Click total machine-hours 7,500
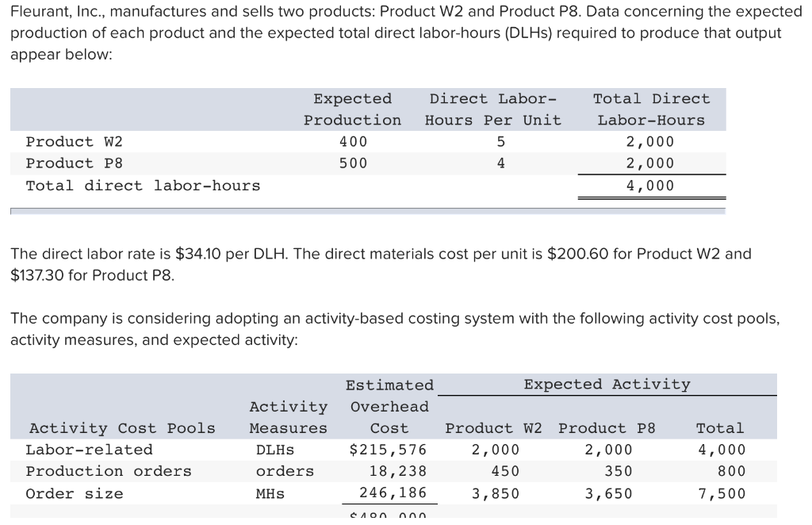Screen dimensions: 812x525 (x=722, y=493)
